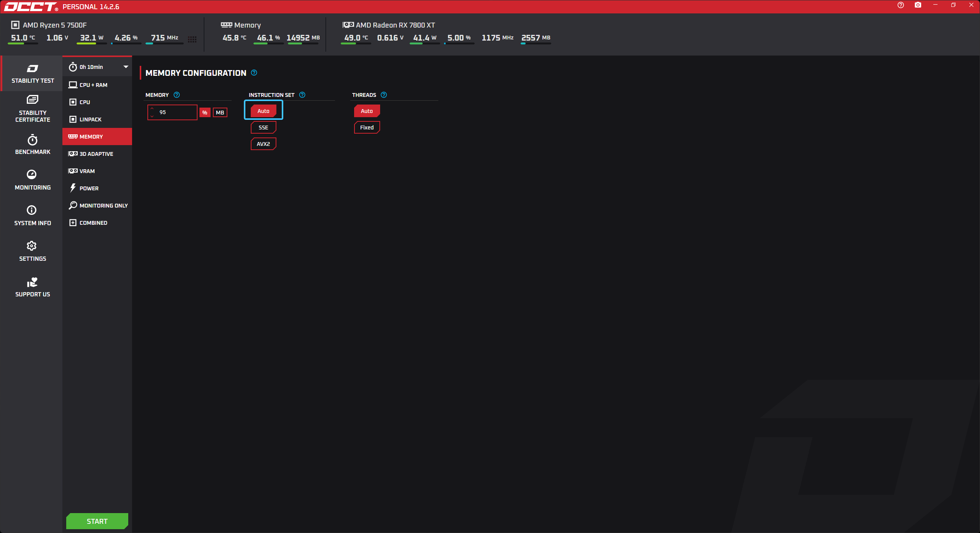Viewport: 980px width, 533px height.
Task: Click the CPU cores grid icon
Action: click(x=192, y=39)
